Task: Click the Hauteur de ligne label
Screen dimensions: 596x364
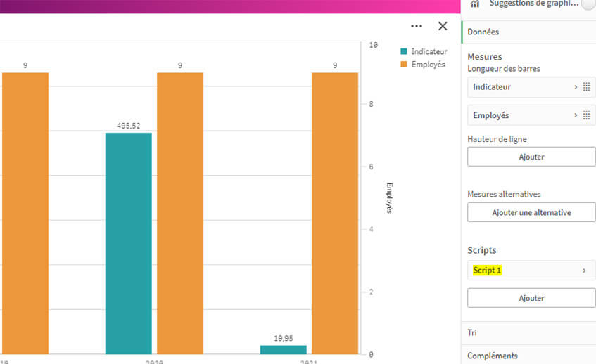Action: click(x=497, y=139)
